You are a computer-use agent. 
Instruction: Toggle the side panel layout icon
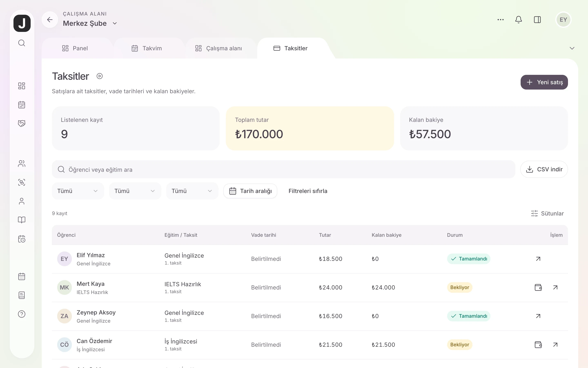(x=537, y=20)
